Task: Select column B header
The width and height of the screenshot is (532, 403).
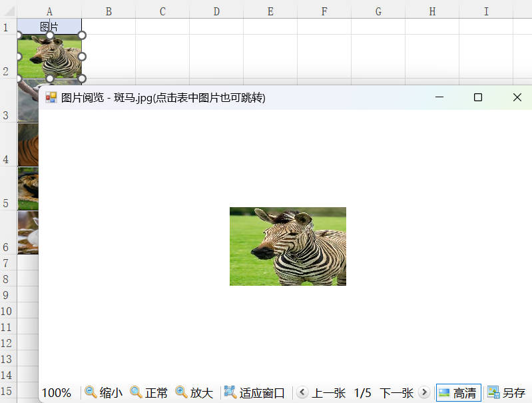Action: coord(109,11)
